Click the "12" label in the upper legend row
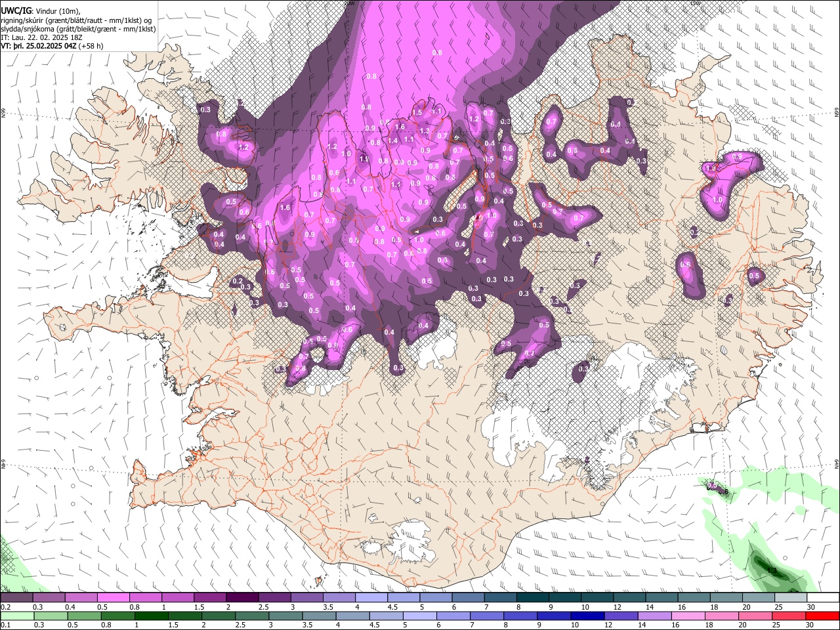Image resolution: width=840 pixels, height=630 pixels. click(618, 607)
